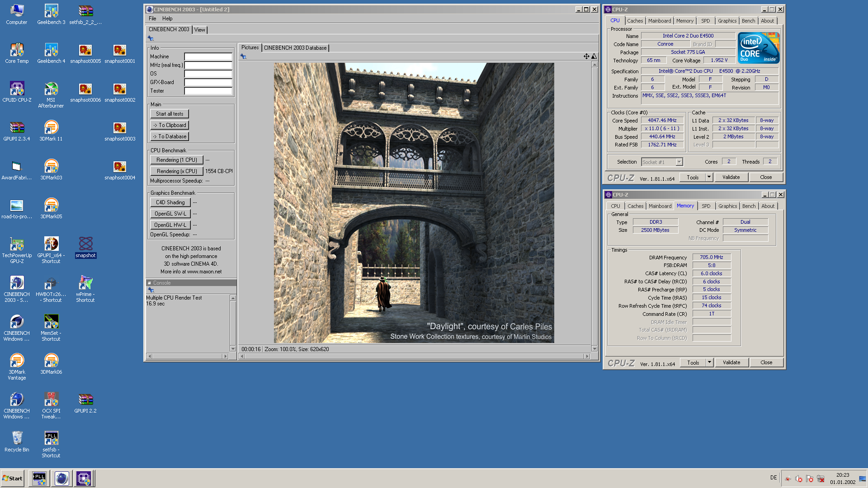Image resolution: width=868 pixels, height=488 pixels.
Task: Open the 3DMark 11 desktop icon
Action: coord(51,131)
